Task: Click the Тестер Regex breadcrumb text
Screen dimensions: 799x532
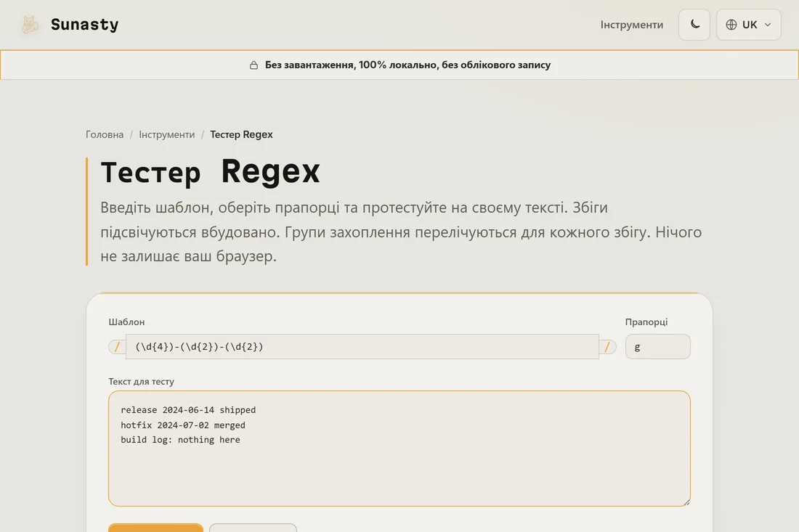Action: tap(241, 134)
